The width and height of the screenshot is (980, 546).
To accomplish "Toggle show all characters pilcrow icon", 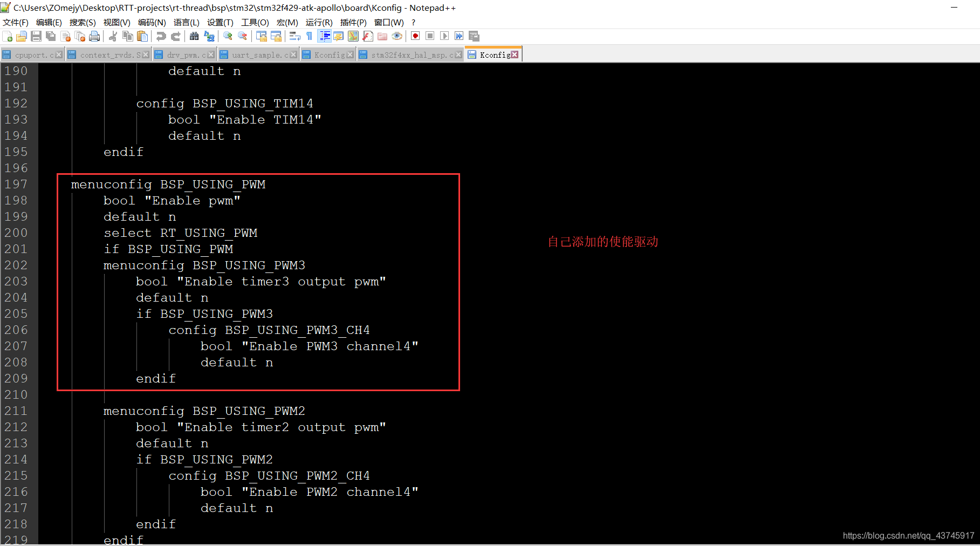I will [310, 36].
